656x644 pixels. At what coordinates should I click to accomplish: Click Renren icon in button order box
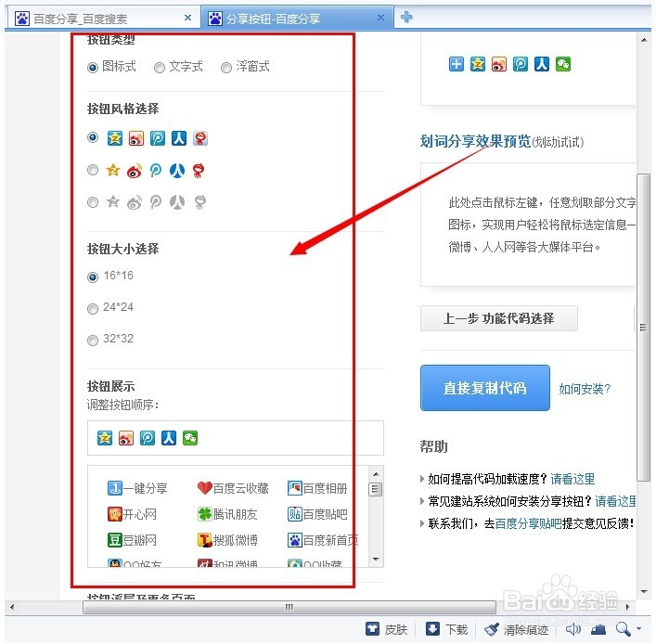[169, 438]
